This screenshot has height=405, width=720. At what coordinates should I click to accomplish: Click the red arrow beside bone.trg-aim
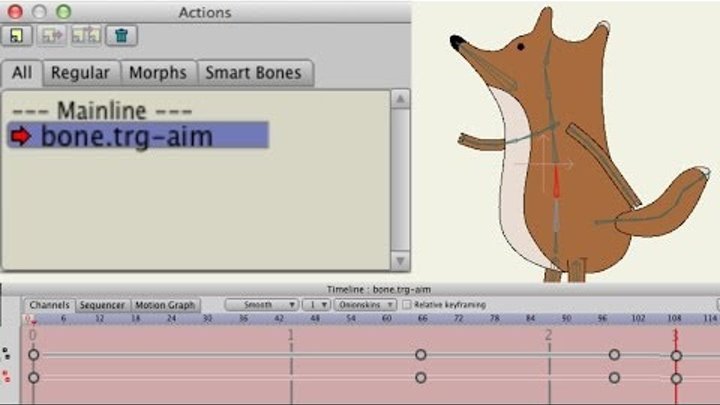coord(20,136)
